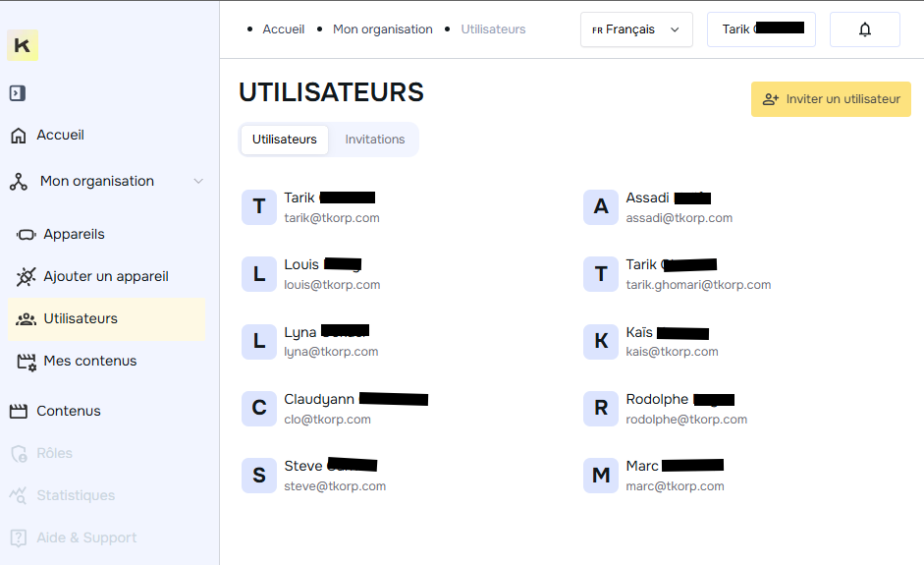The image size is (924, 565).
Task: Open the Français language dropdown
Action: click(x=636, y=29)
